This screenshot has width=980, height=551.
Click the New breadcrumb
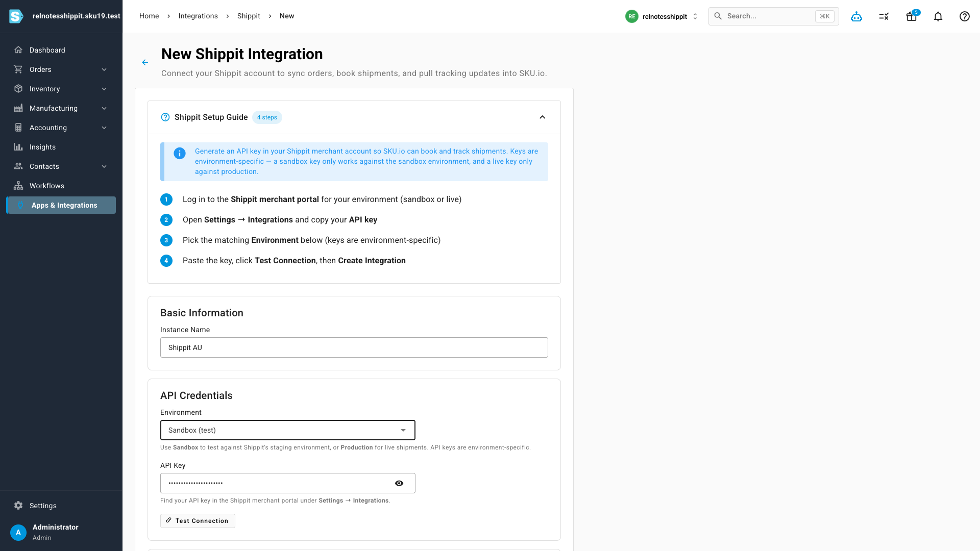pyautogui.click(x=287, y=16)
